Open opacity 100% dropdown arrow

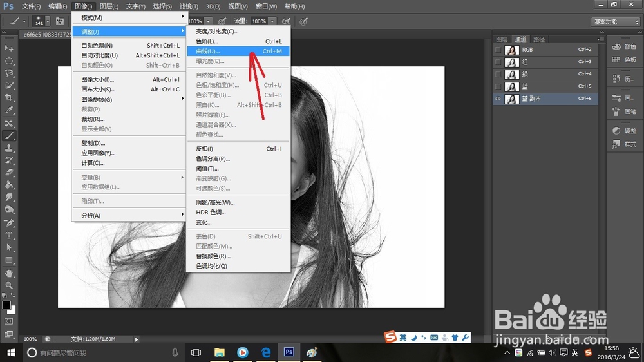tap(208, 21)
